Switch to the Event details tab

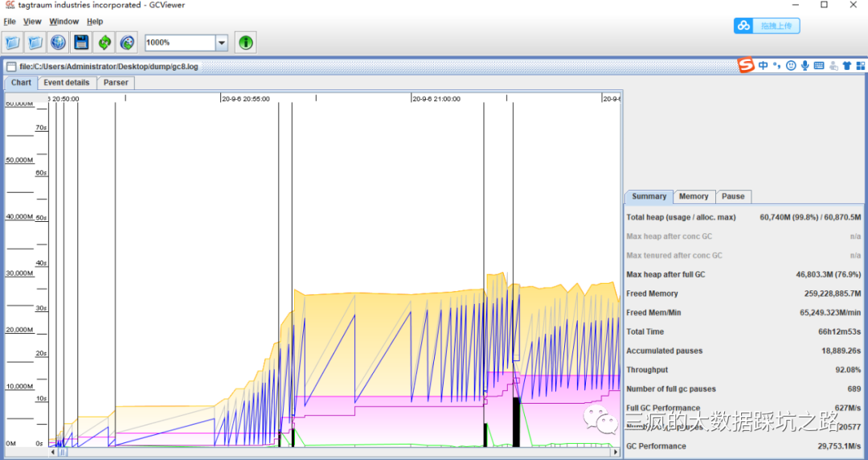[x=67, y=83]
